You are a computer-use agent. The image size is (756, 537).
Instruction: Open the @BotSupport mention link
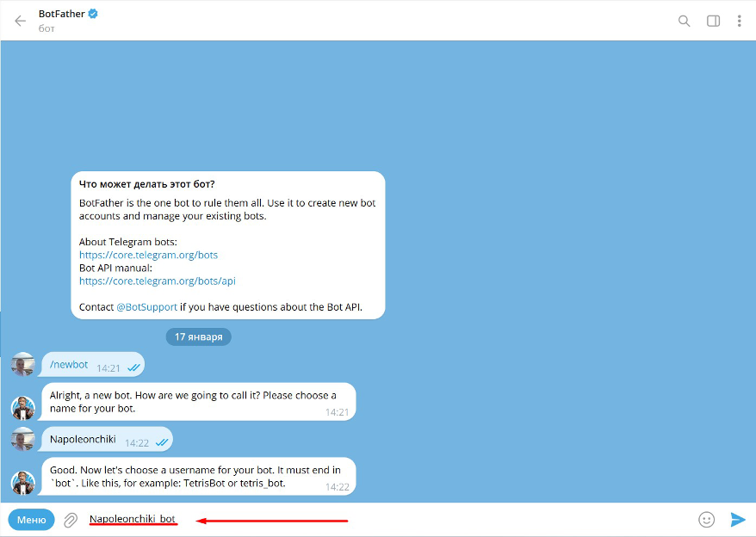pyautogui.click(x=146, y=307)
